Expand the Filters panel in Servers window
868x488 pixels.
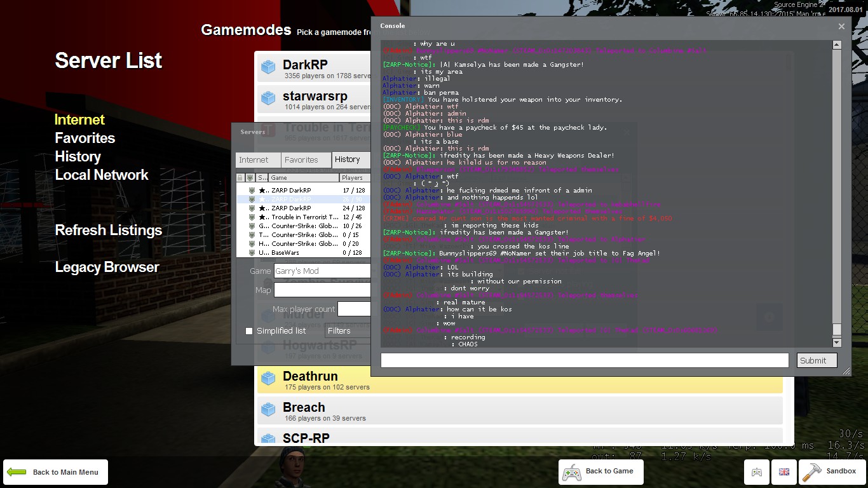(x=348, y=330)
